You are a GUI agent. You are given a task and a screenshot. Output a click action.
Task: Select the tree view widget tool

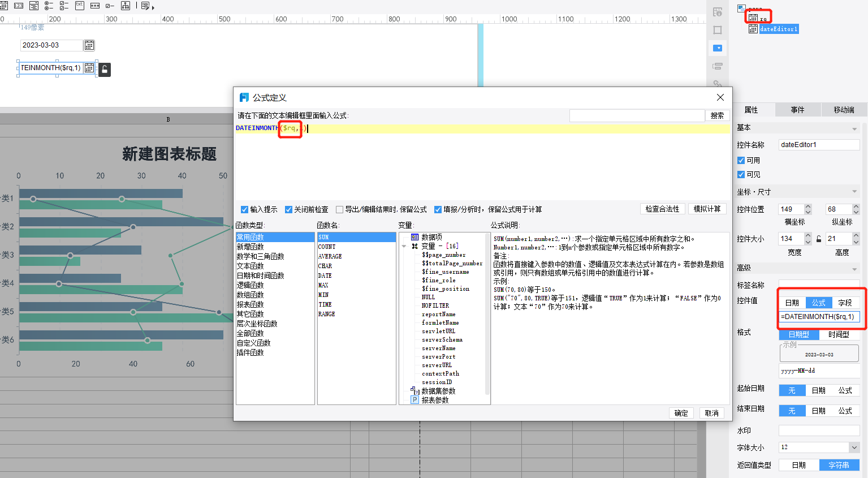pyautogui.click(x=126, y=6)
